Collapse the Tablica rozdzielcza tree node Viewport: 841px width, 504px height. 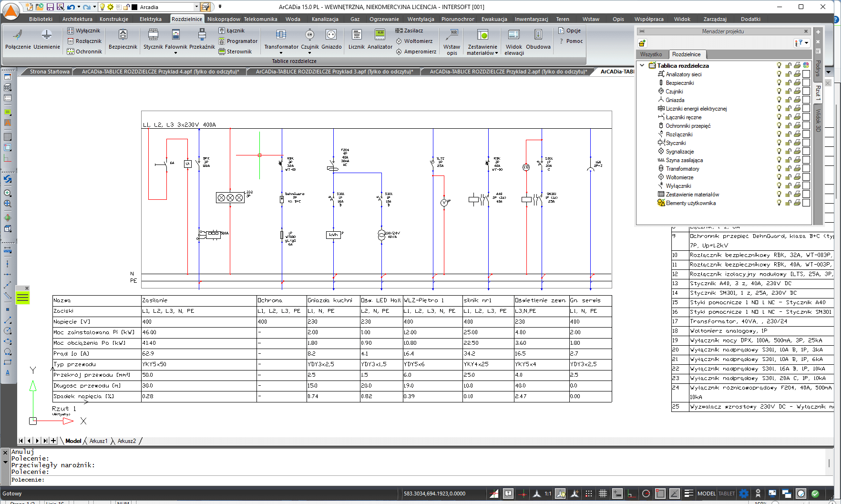(642, 65)
